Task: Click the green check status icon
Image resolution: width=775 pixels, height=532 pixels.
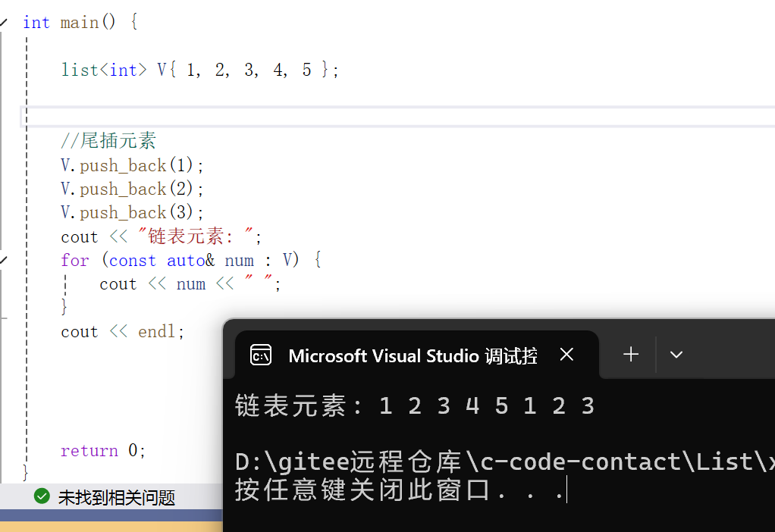Action: pyautogui.click(x=42, y=496)
